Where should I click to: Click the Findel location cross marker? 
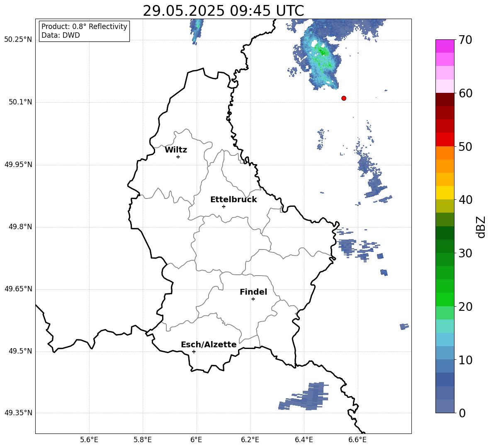coord(253,299)
